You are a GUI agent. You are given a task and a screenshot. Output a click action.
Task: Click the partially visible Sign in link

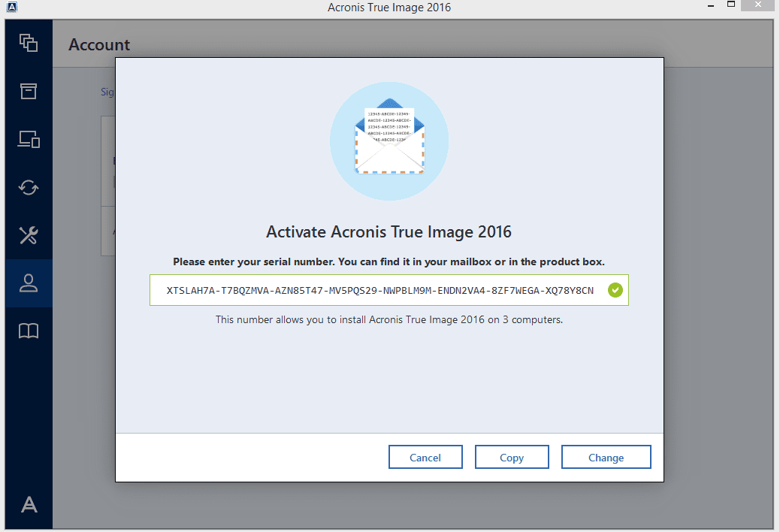coord(105,92)
